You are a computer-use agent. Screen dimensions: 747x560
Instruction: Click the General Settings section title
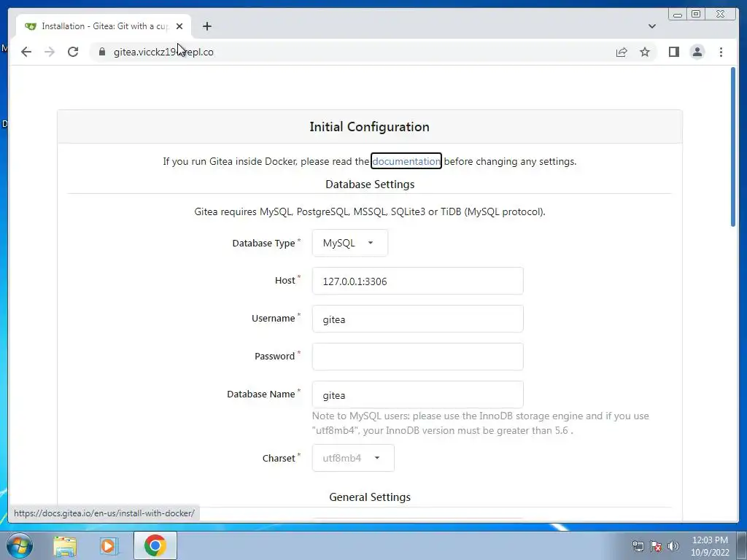(x=370, y=497)
